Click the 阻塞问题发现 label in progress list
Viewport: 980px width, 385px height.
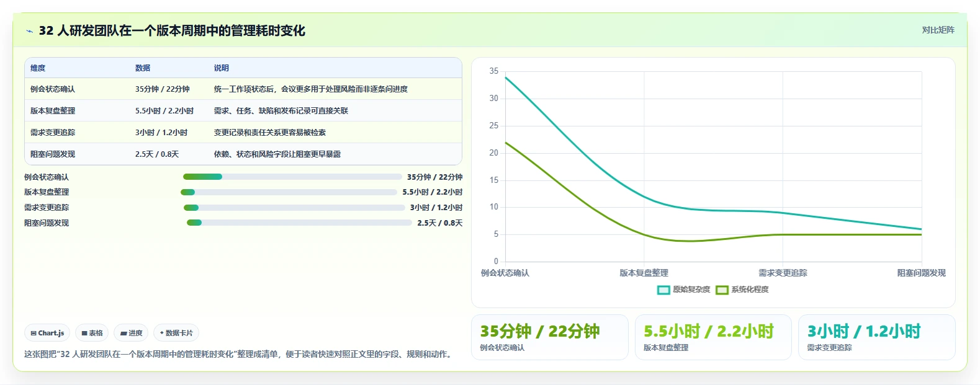[x=47, y=223]
